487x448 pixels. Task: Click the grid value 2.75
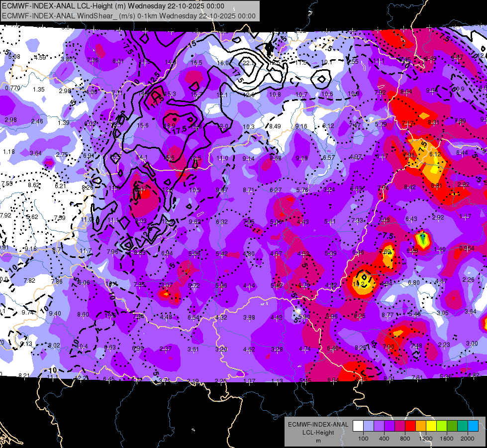pyautogui.click(x=62, y=155)
